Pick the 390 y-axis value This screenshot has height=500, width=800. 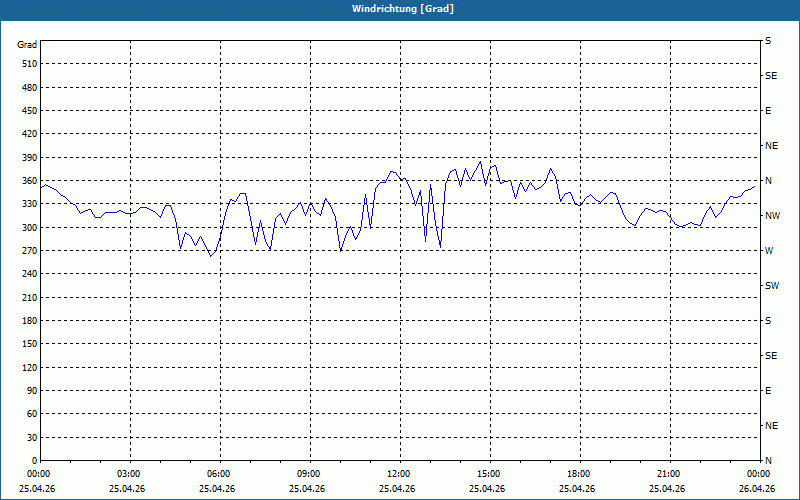click(30, 158)
